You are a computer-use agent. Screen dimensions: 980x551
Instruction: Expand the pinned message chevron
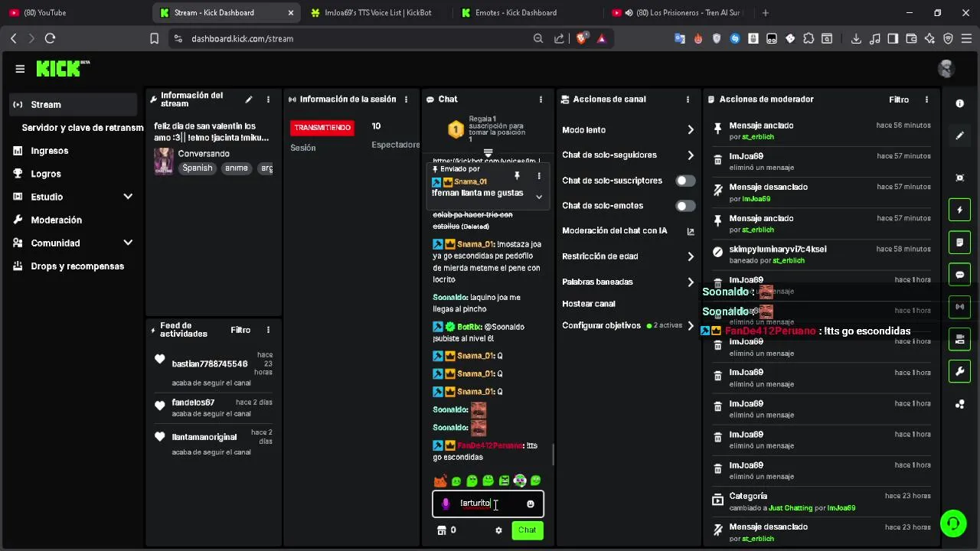tap(539, 197)
